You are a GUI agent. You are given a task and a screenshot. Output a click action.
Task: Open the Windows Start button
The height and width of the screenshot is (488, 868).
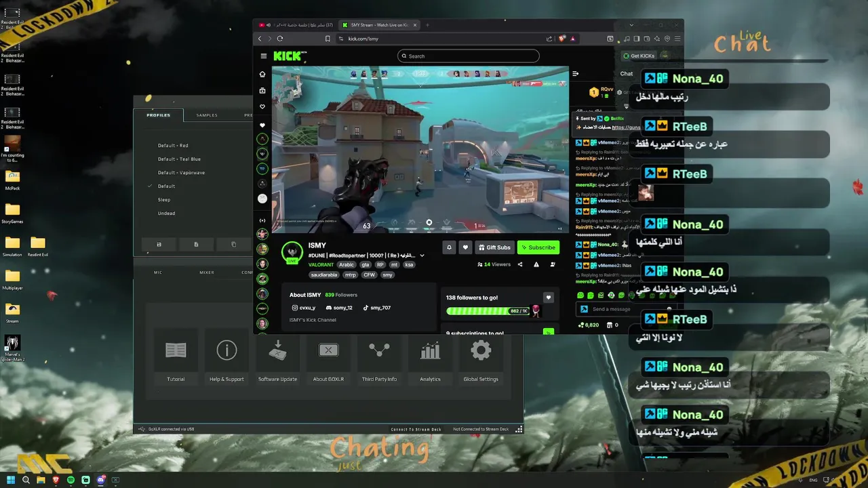point(11,480)
